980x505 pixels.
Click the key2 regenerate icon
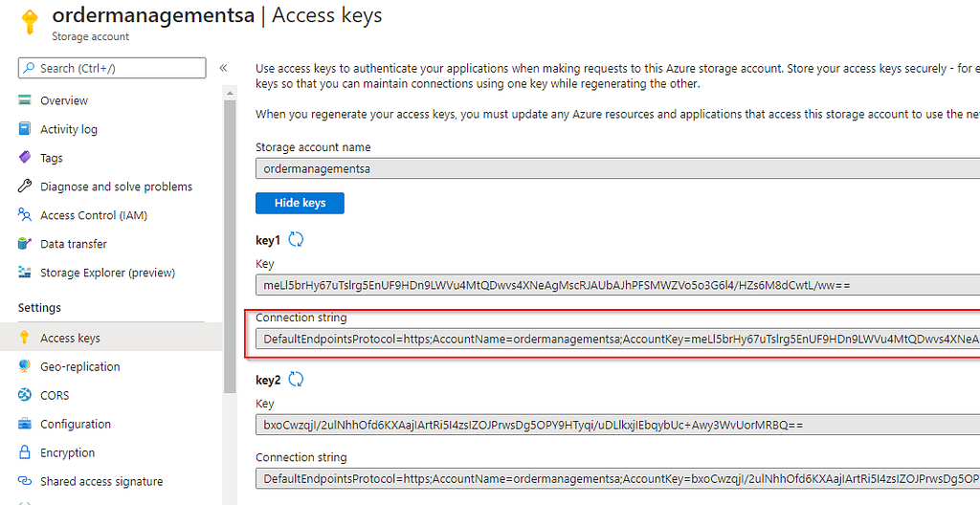tap(296, 380)
